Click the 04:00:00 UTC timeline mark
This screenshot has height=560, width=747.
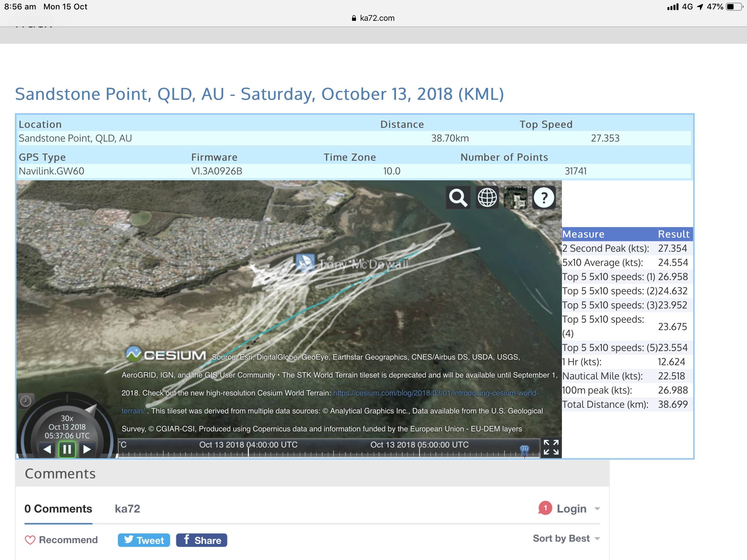(x=248, y=445)
